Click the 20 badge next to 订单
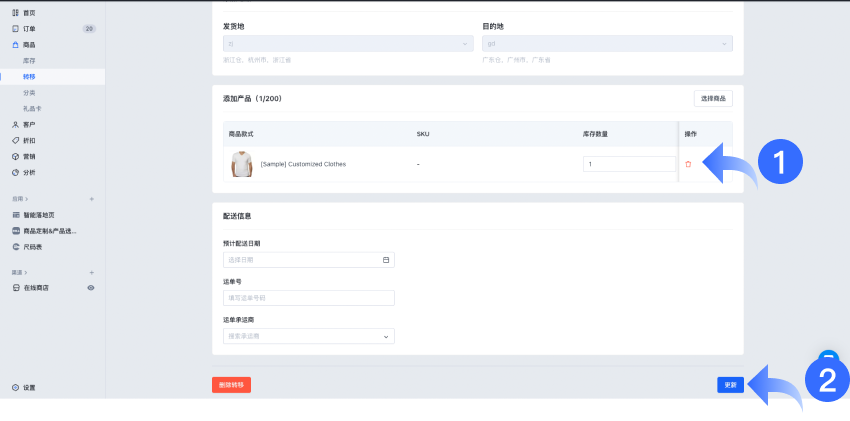Image resolution: width=850 pixels, height=421 pixels. (x=89, y=29)
